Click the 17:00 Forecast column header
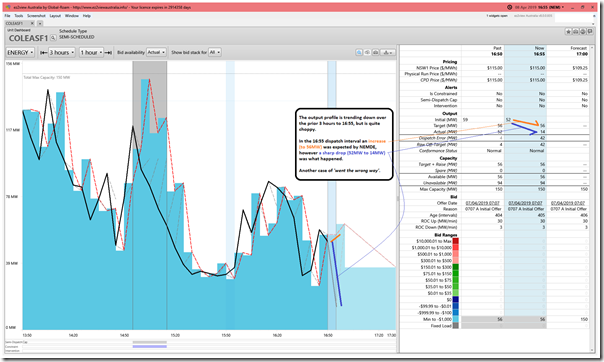Image resolution: width=604 pixels, height=362 pixels. click(582, 54)
